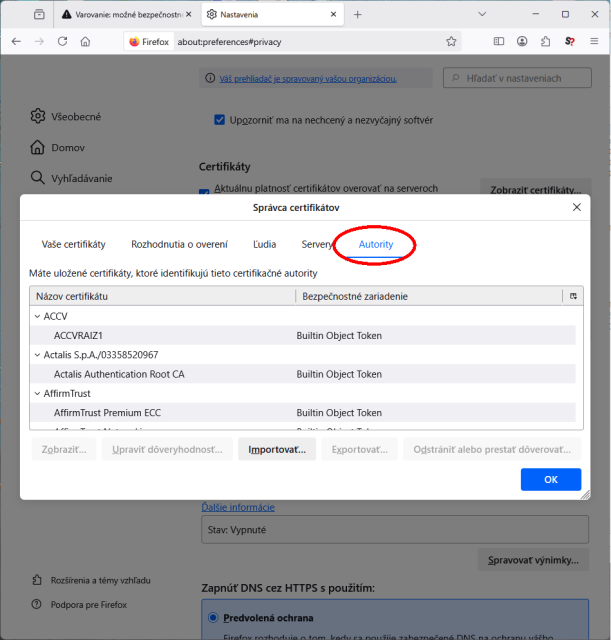611x640 pixels.
Task: Collapse the ACCV certificate group
Action: pyautogui.click(x=37, y=316)
